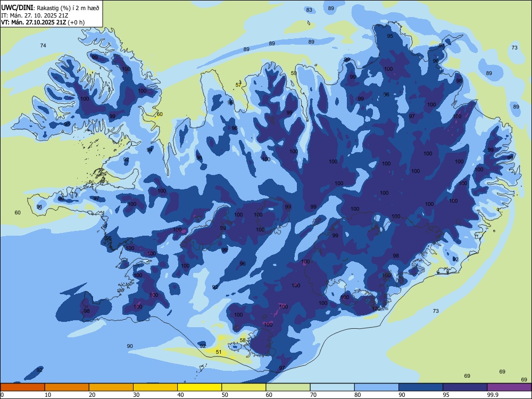The image size is (532, 399).
Task: Click the legend scale label '70'
Action: pos(313,395)
